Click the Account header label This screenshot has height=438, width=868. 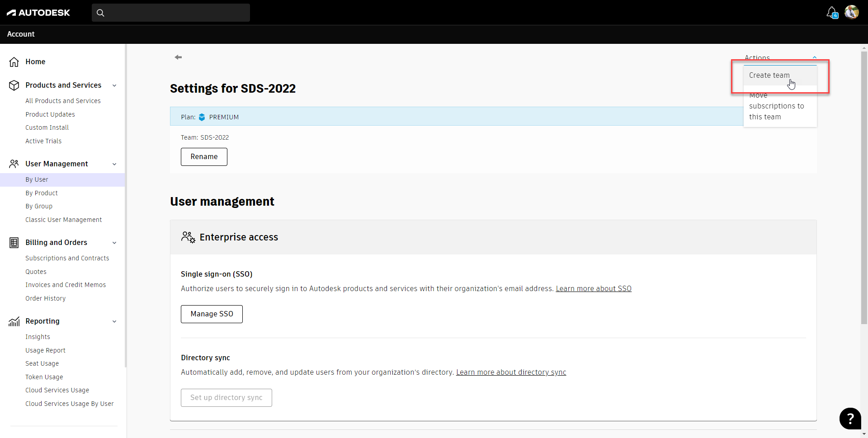click(x=21, y=34)
